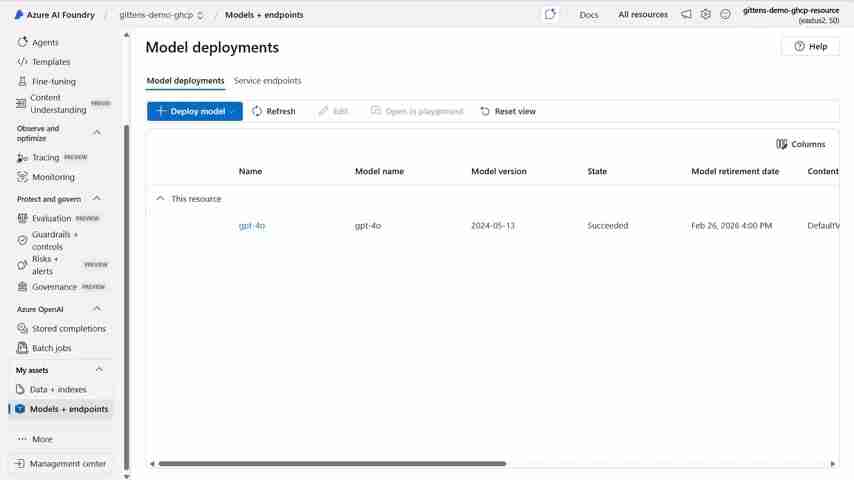Click the Risks + alerts icon
The width and height of the screenshot is (854, 480).
coord(22,265)
